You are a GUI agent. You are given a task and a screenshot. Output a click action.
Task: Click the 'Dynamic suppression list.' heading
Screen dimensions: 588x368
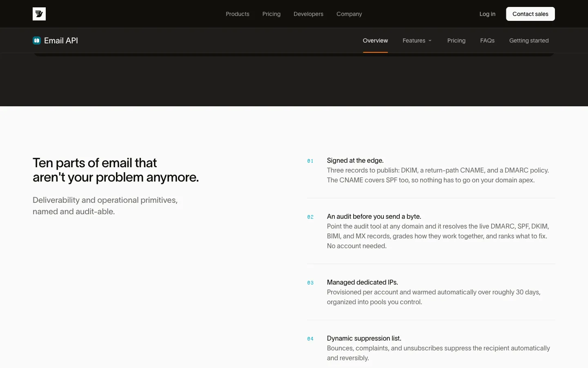coord(364,339)
